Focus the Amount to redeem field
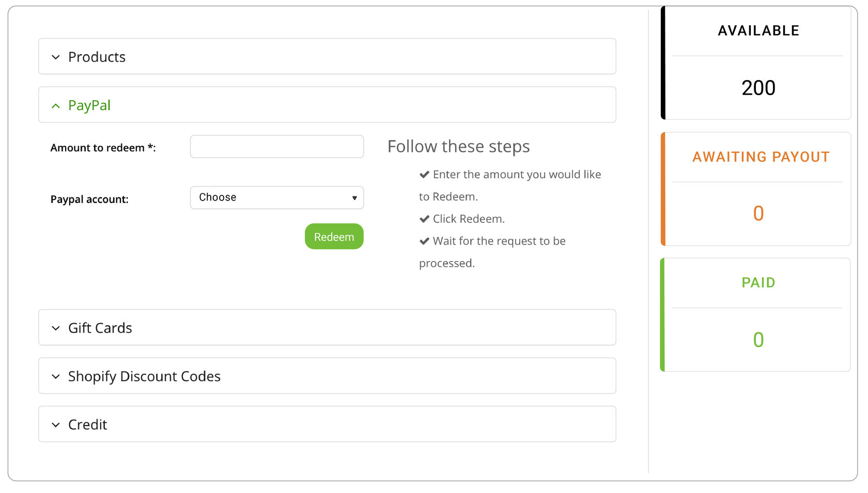Screen dimensions: 868x493 point(277,147)
